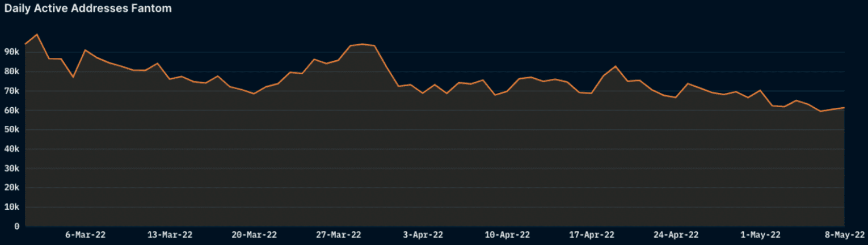Select the 10k y-axis label
Image resolution: width=868 pixels, height=245 pixels.
point(11,208)
